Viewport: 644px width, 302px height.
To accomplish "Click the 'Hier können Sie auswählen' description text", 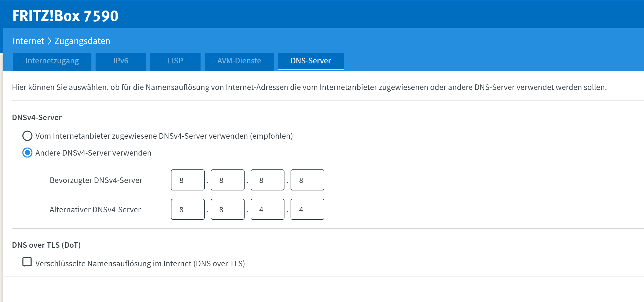I will [309, 87].
